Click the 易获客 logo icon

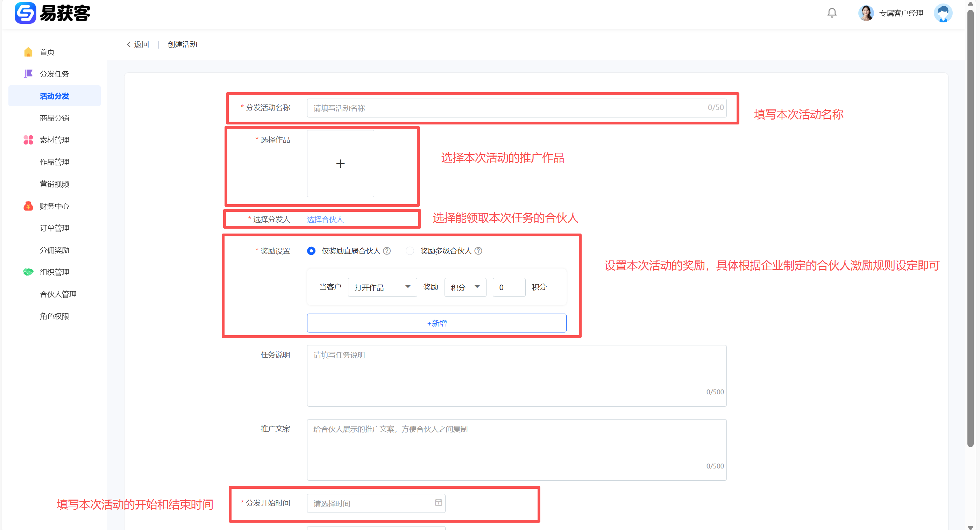(25, 13)
